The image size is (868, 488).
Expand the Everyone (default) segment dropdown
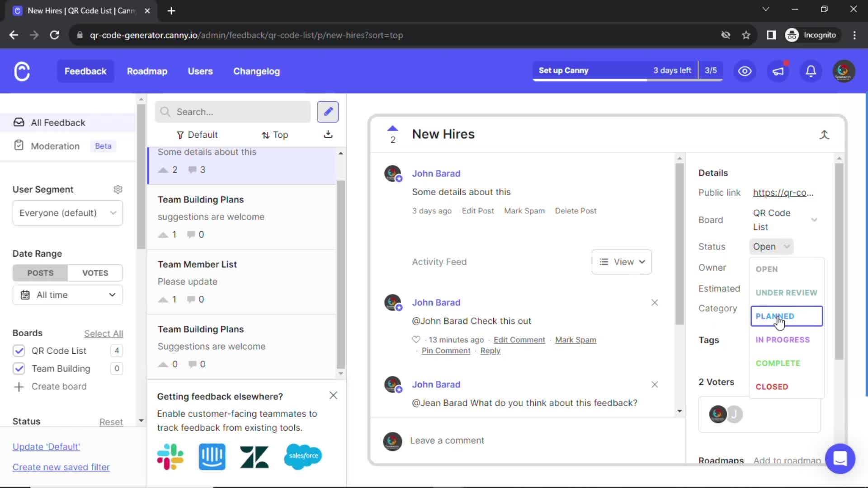[x=68, y=213]
